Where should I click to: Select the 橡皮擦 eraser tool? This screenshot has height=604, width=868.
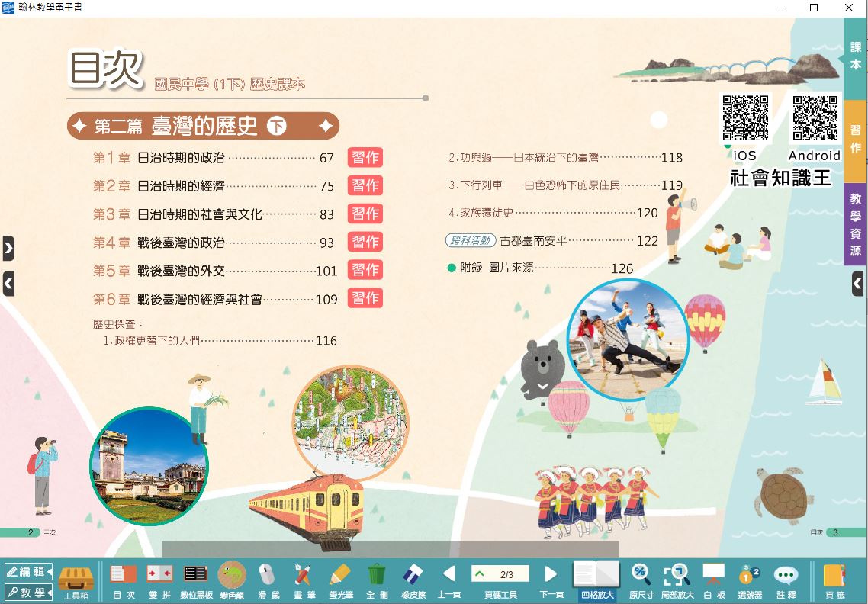point(412,580)
